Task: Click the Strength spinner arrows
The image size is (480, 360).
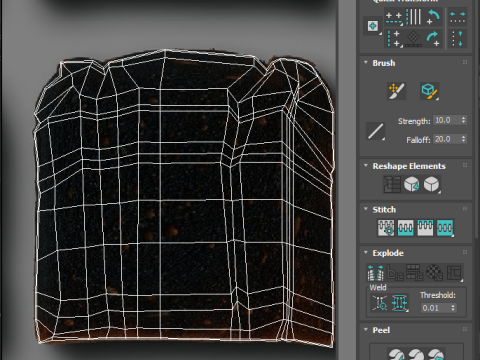Action: [464, 120]
